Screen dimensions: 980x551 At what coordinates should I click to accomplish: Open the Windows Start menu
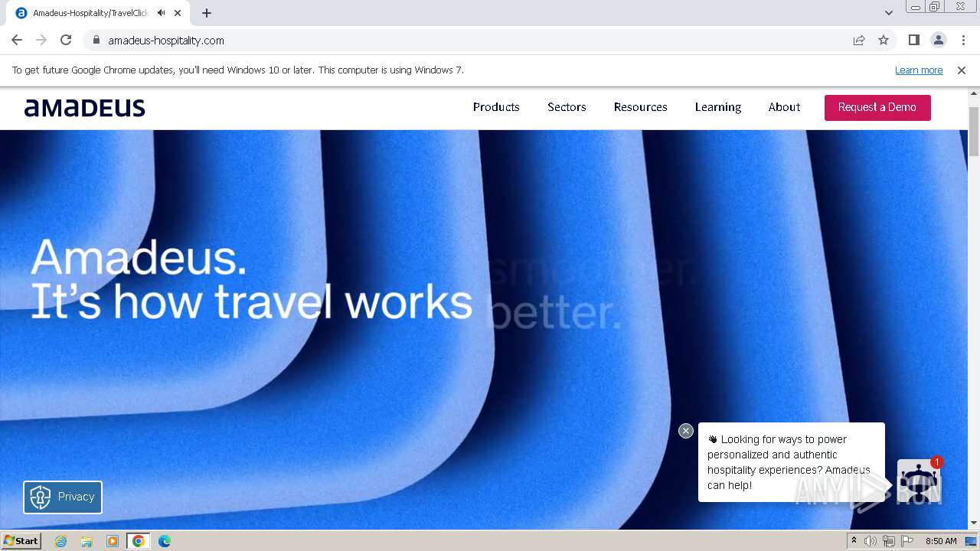click(21, 540)
